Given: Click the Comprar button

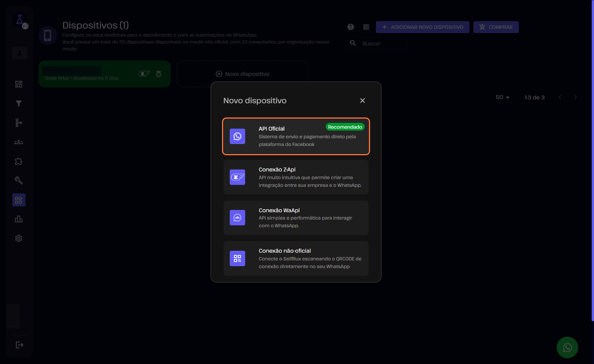Looking at the screenshot, I should pyautogui.click(x=496, y=27).
